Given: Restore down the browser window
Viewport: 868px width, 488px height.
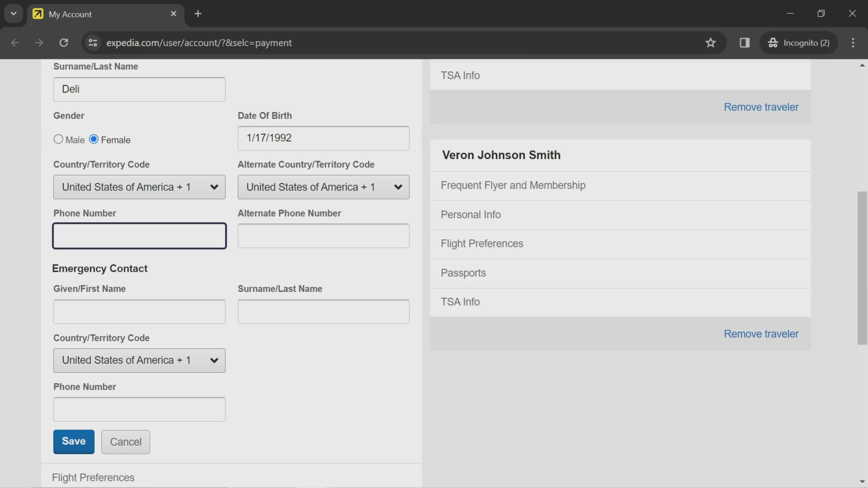Looking at the screenshot, I should tap(821, 14).
